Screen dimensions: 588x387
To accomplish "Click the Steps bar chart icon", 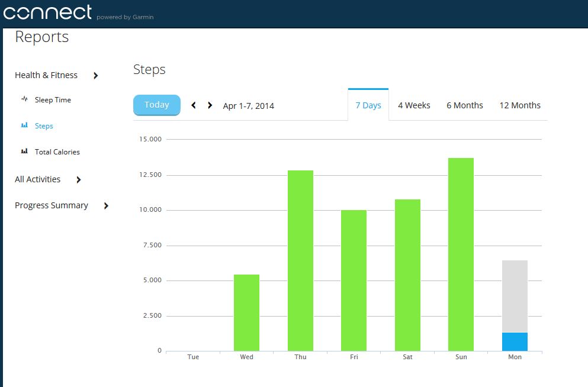I will (24, 125).
